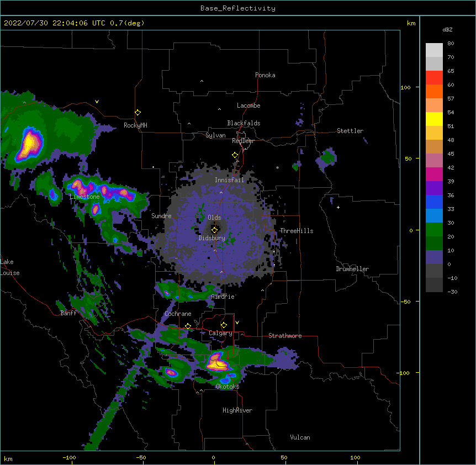Image resolution: width=476 pixels, height=465 pixels.
Task: Click the Didsbury town label
Action: point(211,238)
